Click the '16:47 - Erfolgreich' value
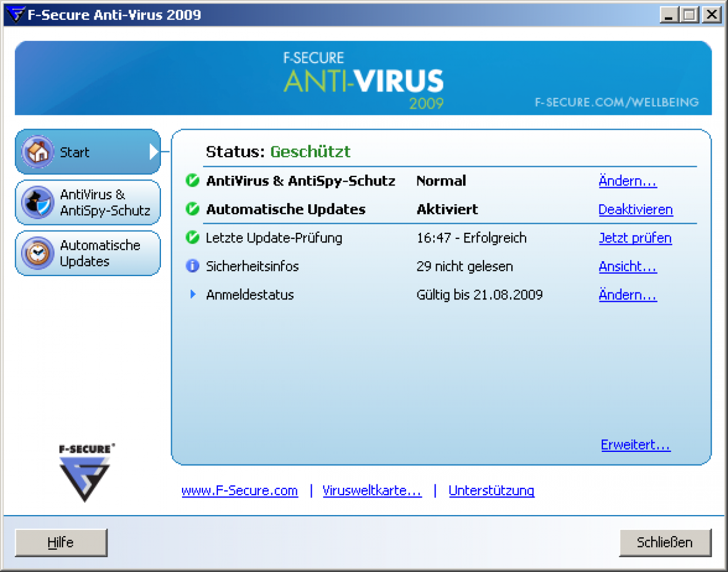 [471, 238]
